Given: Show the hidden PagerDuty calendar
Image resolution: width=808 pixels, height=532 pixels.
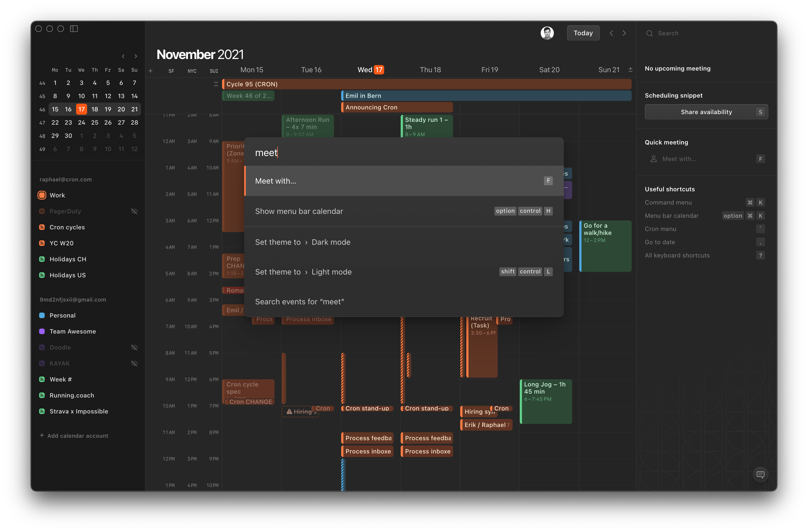Looking at the screenshot, I should [x=134, y=211].
